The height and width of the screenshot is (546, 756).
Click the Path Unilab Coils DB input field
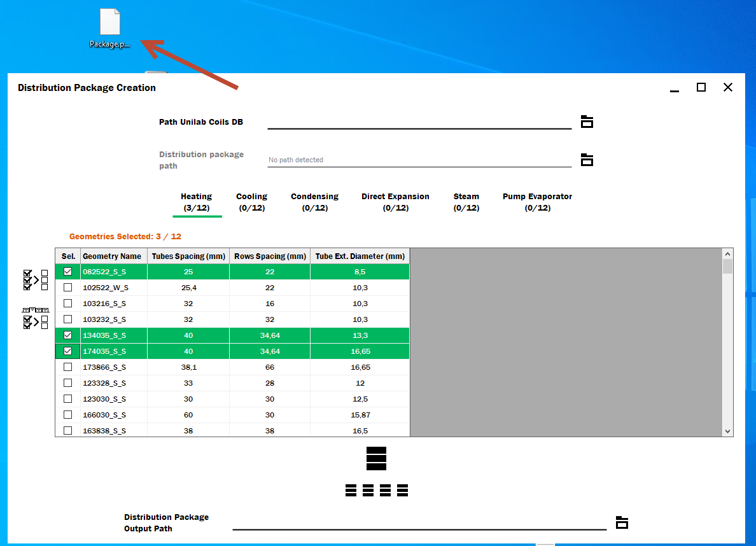419,122
